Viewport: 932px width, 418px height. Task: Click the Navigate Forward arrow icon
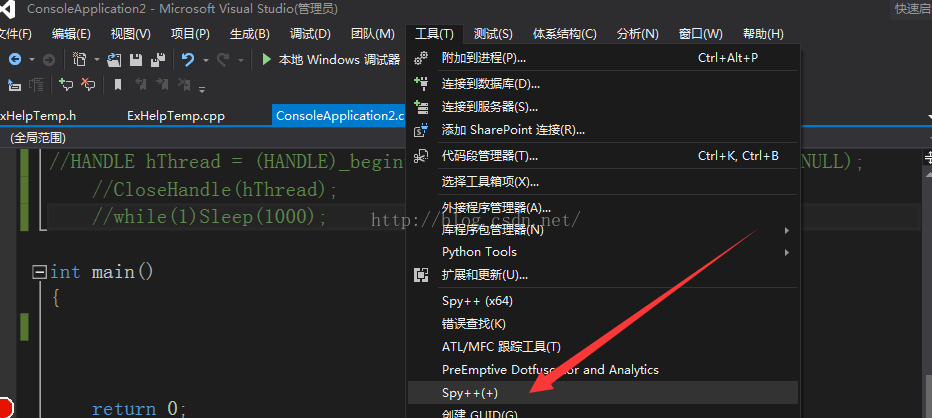pos(49,59)
